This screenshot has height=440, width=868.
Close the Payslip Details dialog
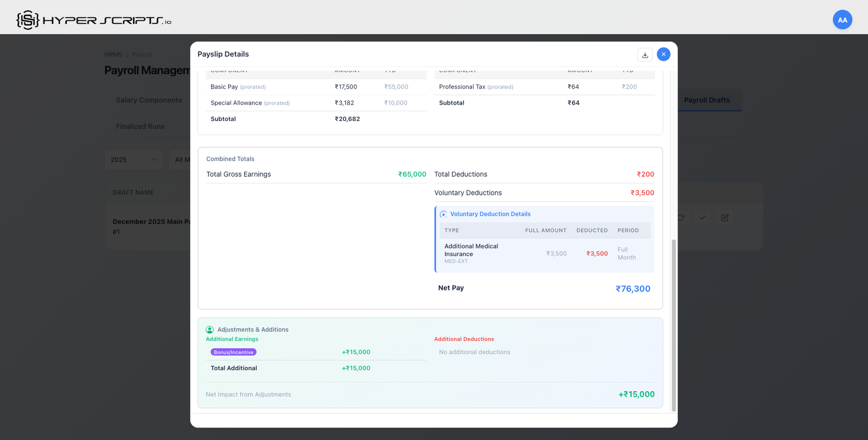point(663,54)
